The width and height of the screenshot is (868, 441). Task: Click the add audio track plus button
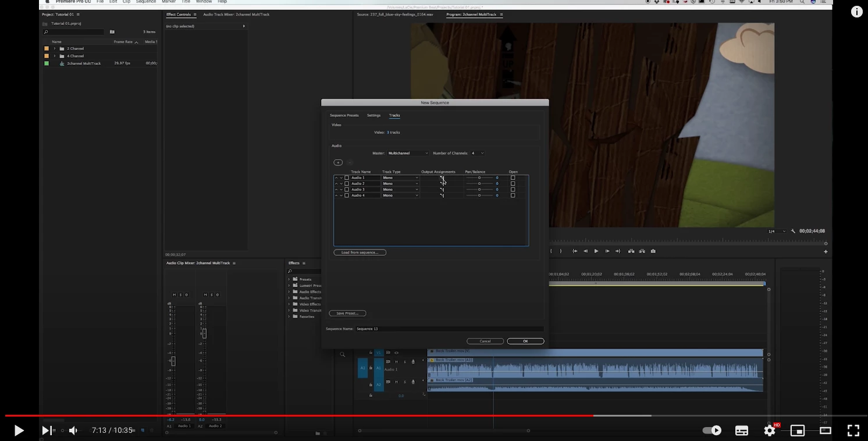click(338, 162)
